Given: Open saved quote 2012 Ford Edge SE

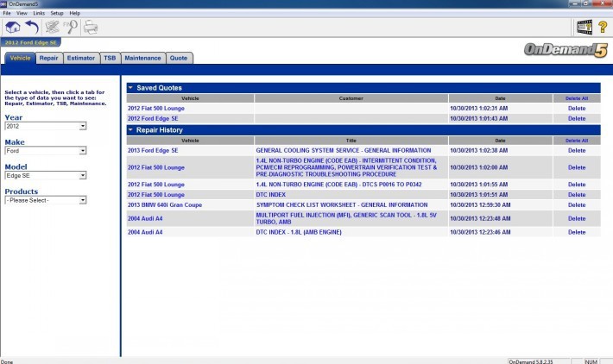Looking at the screenshot, I should [x=153, y=118].
